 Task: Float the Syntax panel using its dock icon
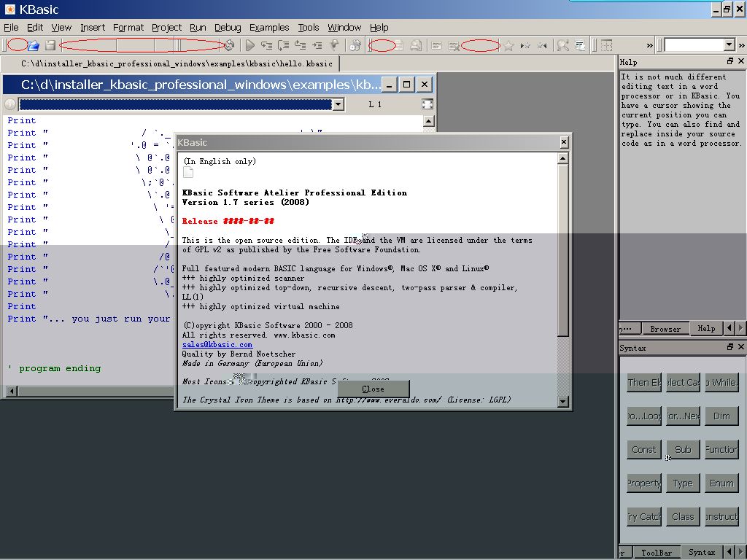tap(730, 348)
